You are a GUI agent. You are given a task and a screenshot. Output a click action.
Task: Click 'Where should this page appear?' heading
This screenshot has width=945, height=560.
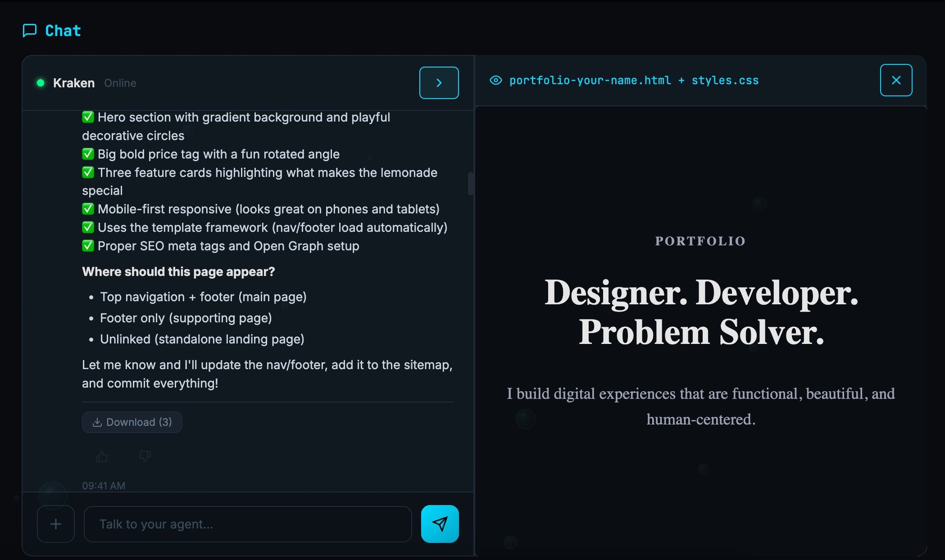click(x=179, y=272)
